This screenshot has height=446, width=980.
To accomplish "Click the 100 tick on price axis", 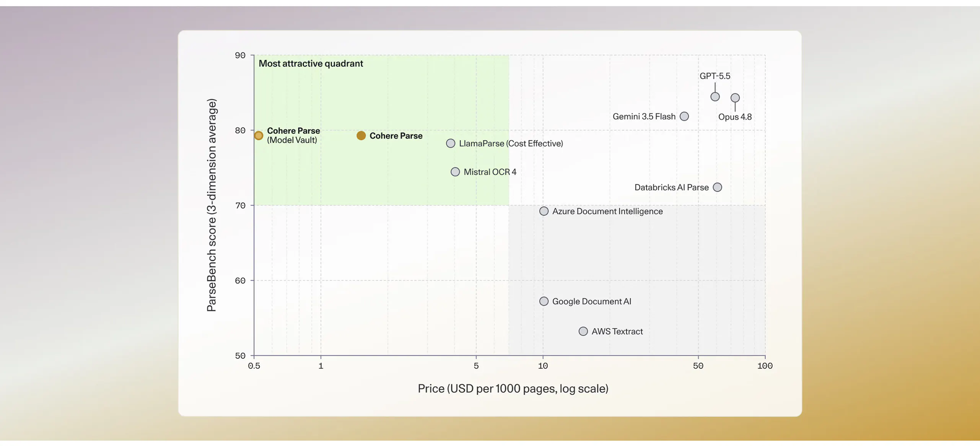I will [765, 366].
